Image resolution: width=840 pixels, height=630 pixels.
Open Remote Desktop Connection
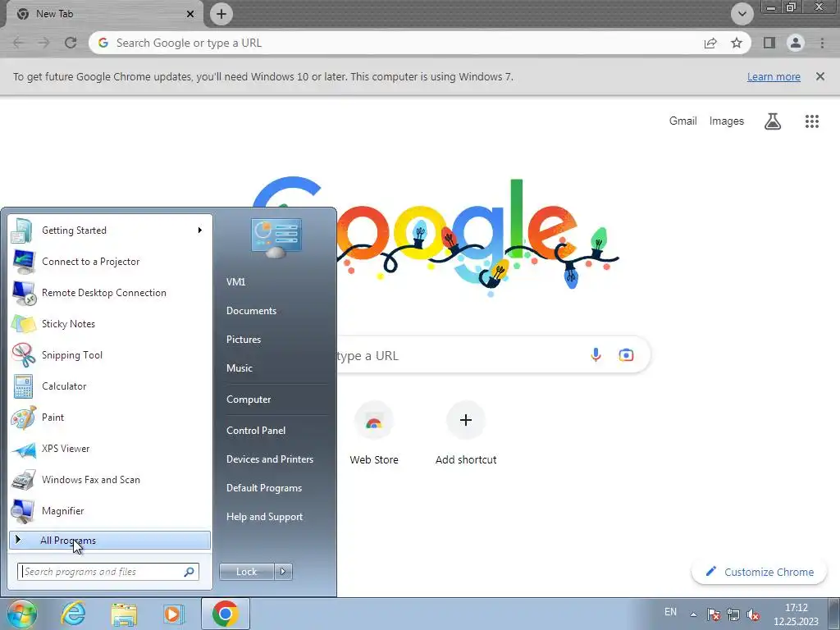(x=110, y=293)
